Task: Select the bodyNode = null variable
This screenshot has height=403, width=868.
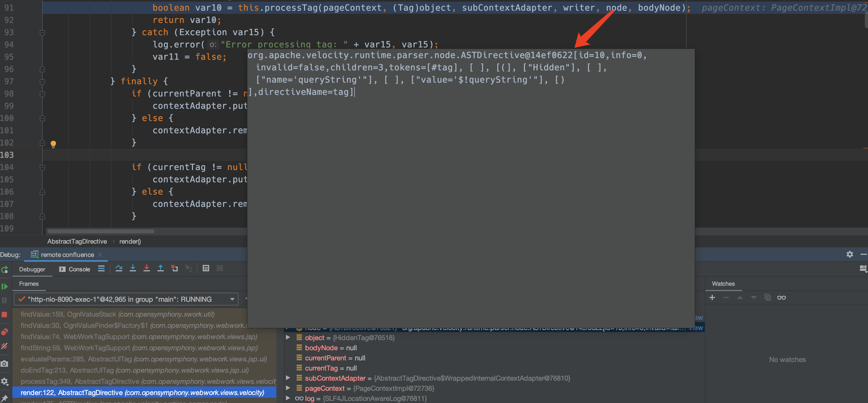Action: 331,348
